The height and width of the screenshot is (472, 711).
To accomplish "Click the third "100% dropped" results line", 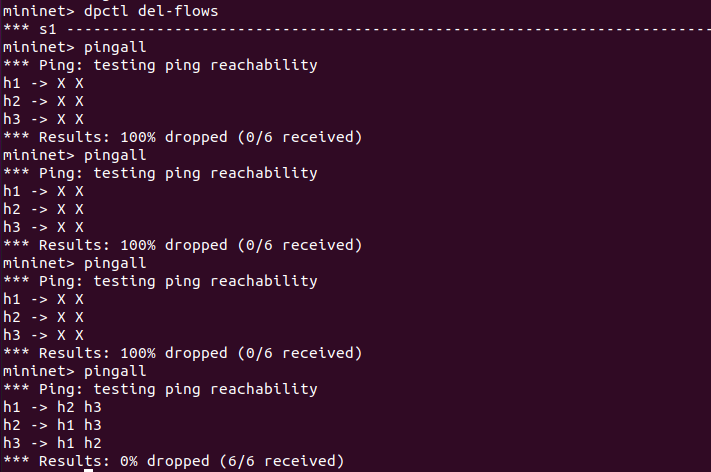I will tap(182, 353).
